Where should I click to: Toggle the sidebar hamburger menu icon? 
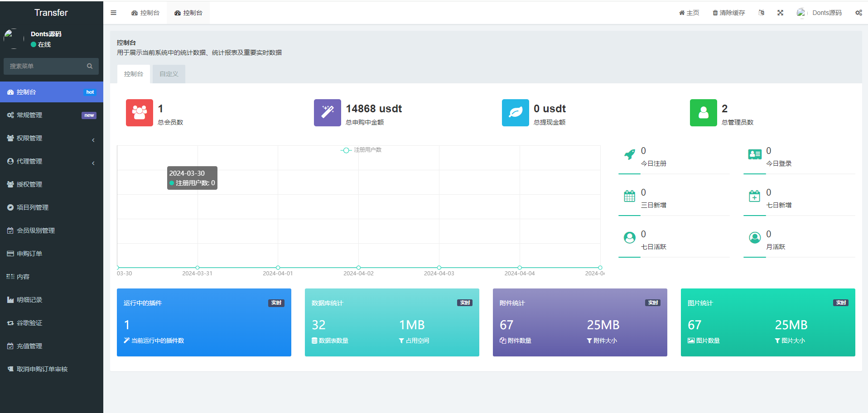(x=113, y=13)
